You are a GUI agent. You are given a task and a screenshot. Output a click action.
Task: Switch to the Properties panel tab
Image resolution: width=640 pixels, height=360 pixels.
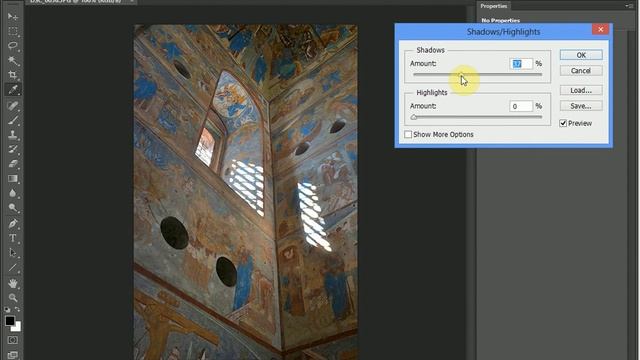tap(493, 6)
